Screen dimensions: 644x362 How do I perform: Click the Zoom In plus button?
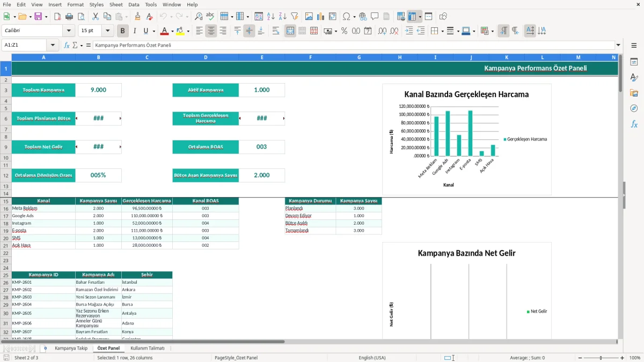[x=623, y=358]
